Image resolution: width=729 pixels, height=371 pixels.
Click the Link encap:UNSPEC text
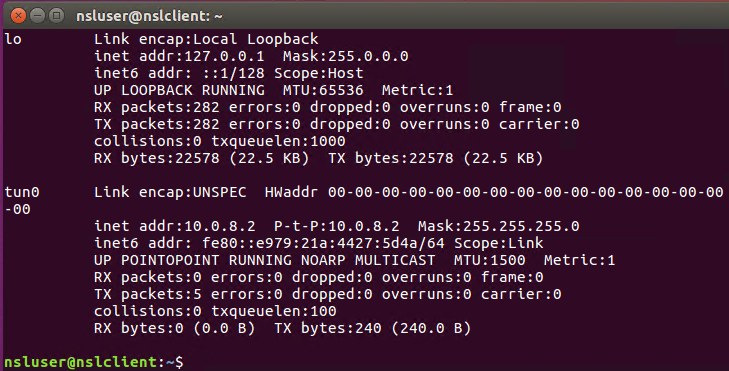pyautogui.click(x=170, y=192)
